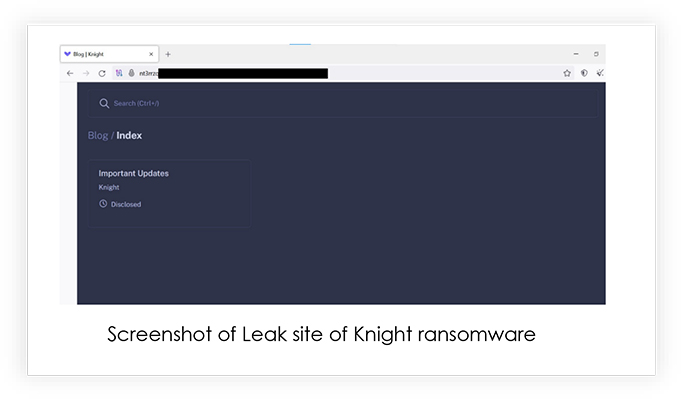
Task: Open the Important Updates post
Action: [x=133, y=173]
